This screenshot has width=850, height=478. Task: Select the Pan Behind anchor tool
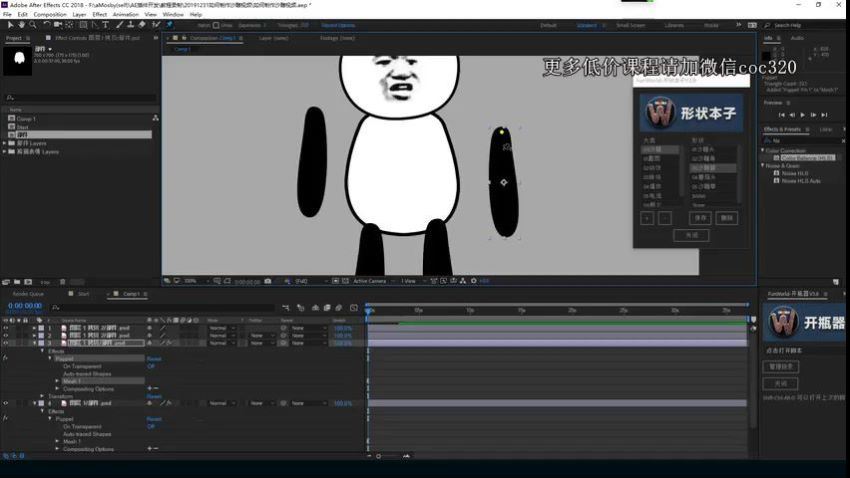(x=69, y=25)
